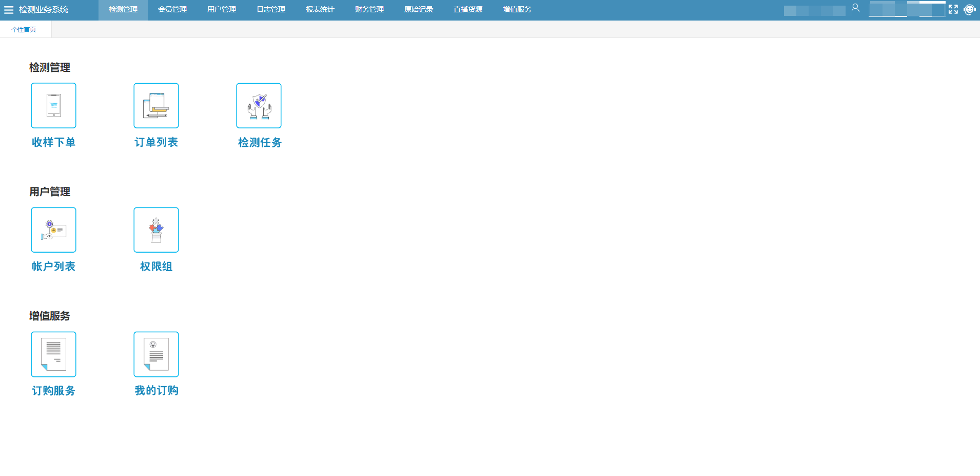Click the 原始记录 menu link
Viewport: 980px width, 476px height.
[x=419, y=10]
